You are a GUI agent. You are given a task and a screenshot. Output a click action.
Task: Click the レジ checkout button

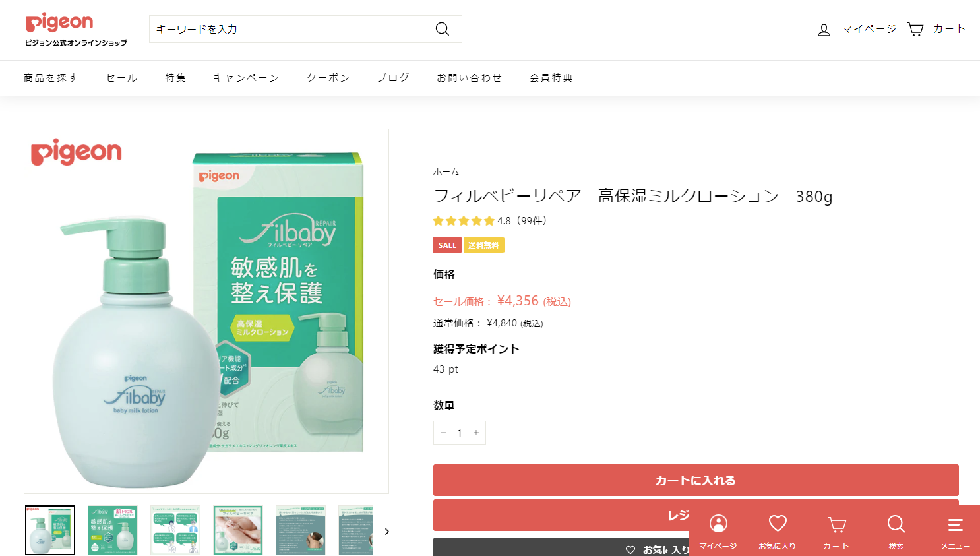coord(696,515)
